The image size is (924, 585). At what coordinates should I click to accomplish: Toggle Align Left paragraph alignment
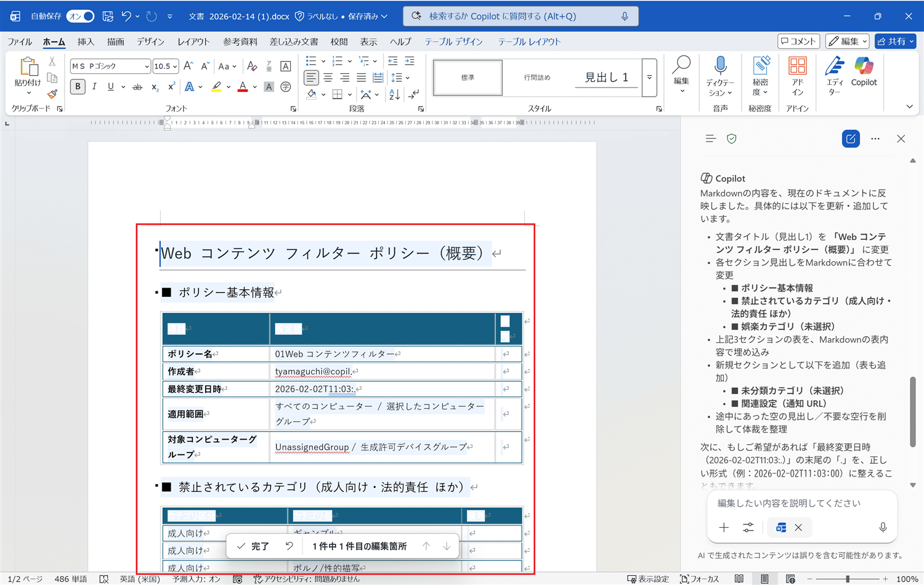pyautogui.click(x=311, y=78)
